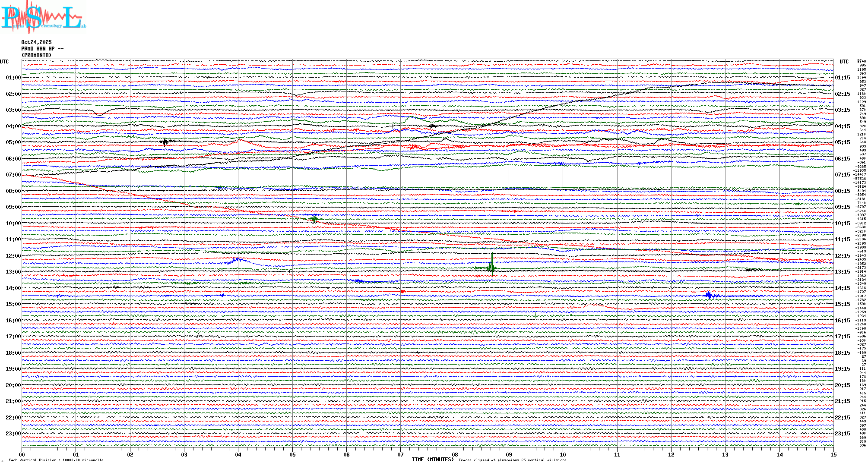Click the 23:00 hour label on left

tap(13, 434)
